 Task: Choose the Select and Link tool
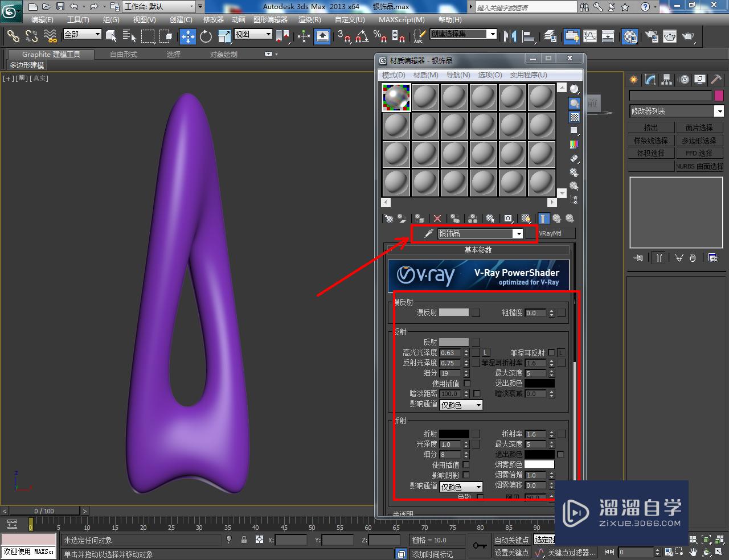click(13, 36)
